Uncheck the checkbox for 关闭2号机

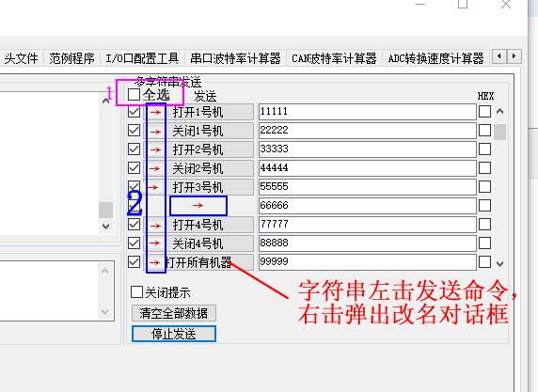coord(134,168)
